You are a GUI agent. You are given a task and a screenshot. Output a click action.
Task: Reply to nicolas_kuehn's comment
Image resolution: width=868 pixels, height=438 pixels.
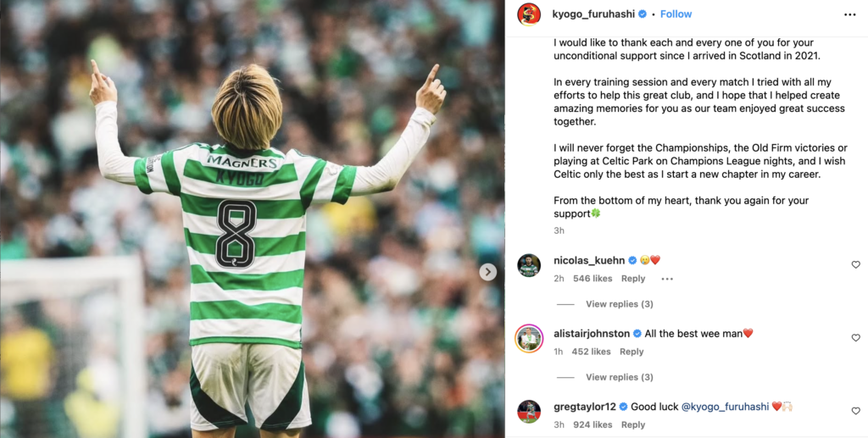(x=633, y=279)
